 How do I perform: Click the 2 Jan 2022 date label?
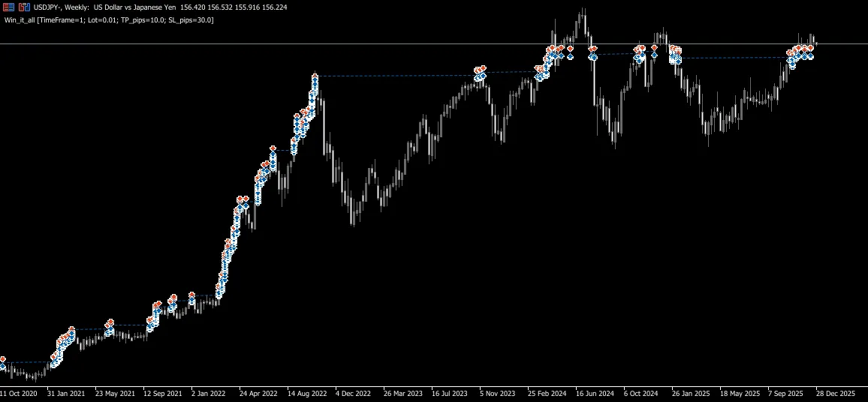pyautogui.click(x=209, y=394)
